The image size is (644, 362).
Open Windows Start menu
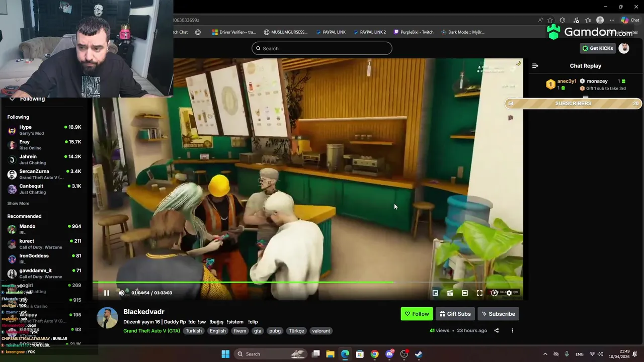(225, 354)
